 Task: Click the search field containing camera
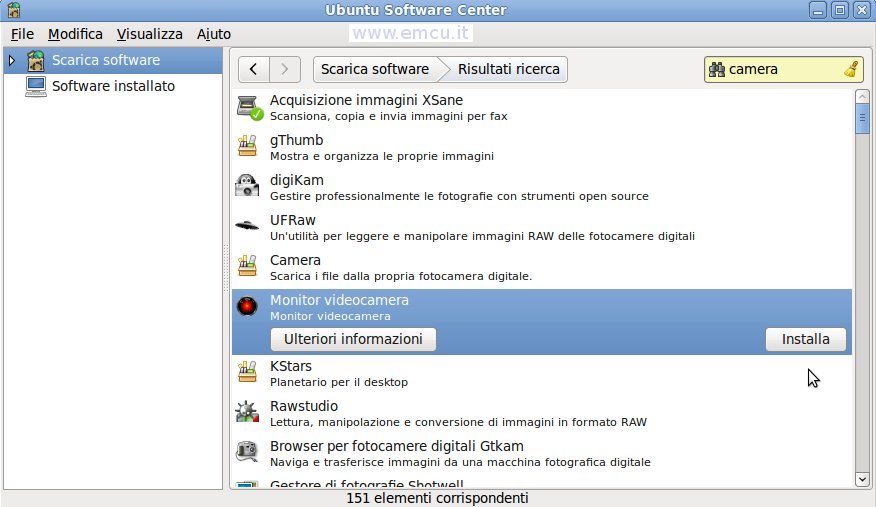(784, 69)
